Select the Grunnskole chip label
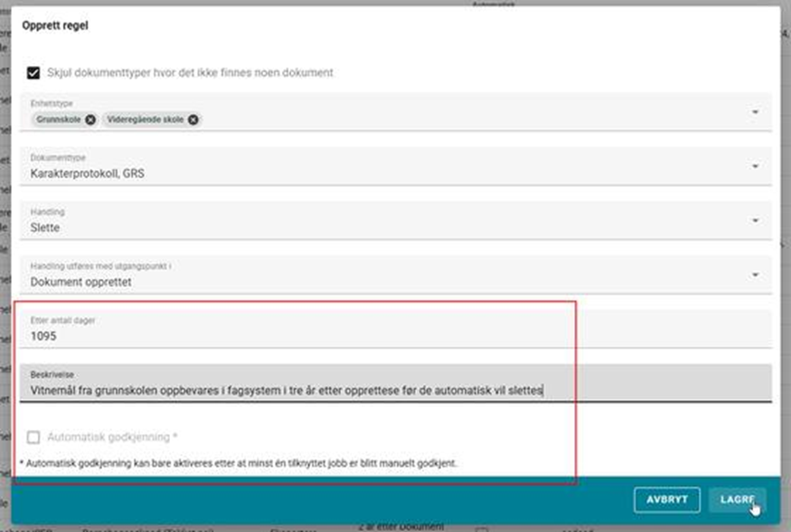The image size is (791, 532). [x=60, y=119]
